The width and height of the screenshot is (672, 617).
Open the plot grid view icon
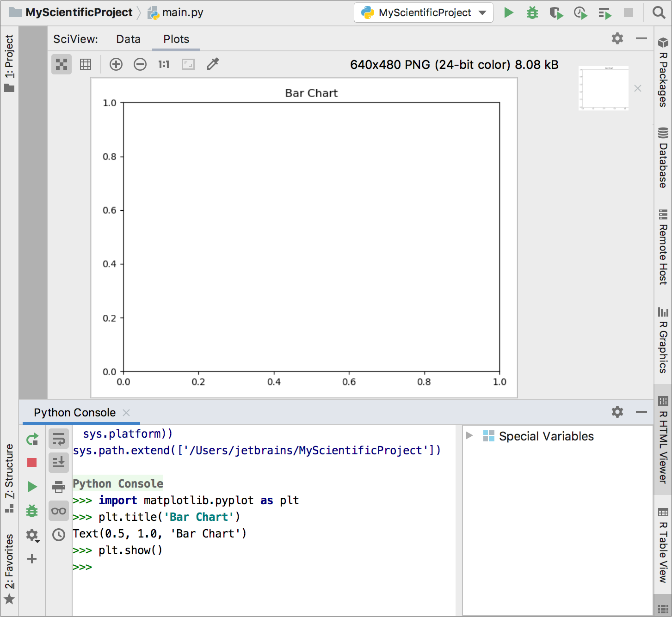(x=85, y=64)
